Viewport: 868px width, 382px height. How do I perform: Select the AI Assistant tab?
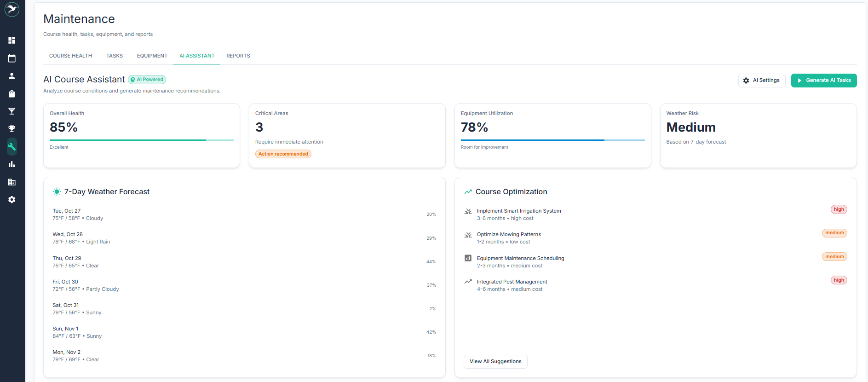(x=197, y=56)
